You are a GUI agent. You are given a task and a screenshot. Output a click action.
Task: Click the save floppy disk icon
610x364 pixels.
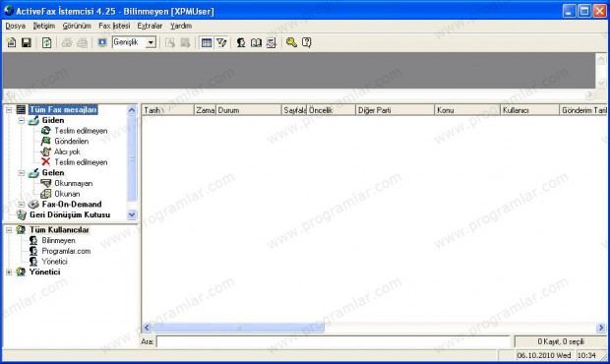(x=26, y=42)
